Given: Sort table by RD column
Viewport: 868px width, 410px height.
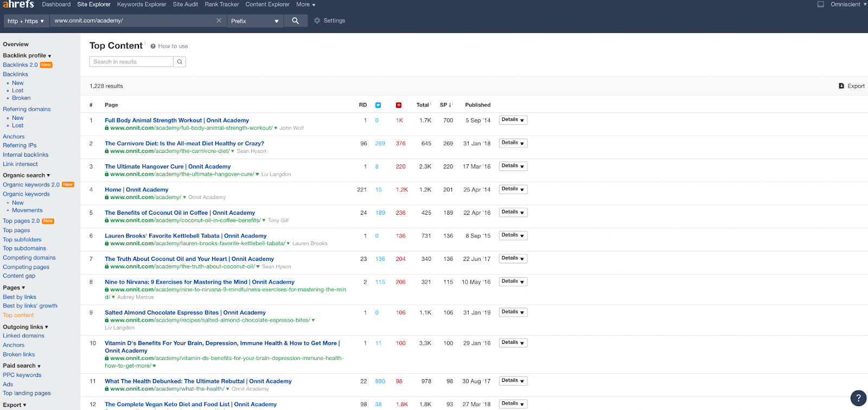Looking at the screenshot, I should 363,105.
